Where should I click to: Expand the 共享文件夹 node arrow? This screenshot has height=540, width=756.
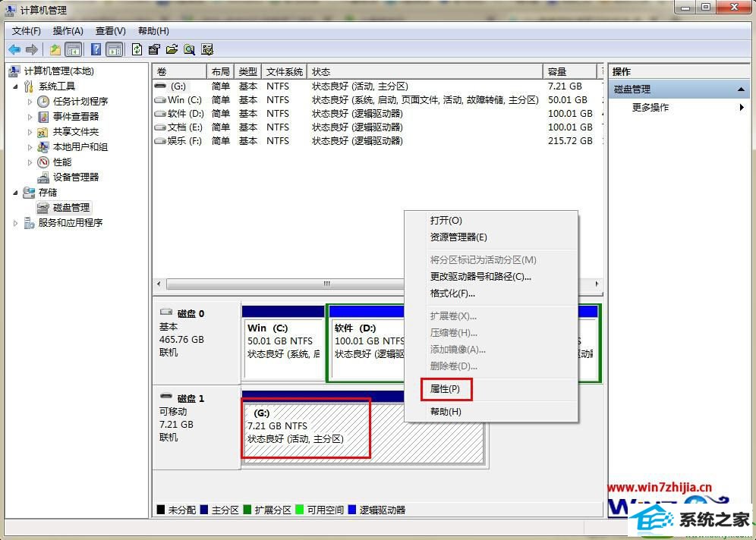[x=30, y=132]
